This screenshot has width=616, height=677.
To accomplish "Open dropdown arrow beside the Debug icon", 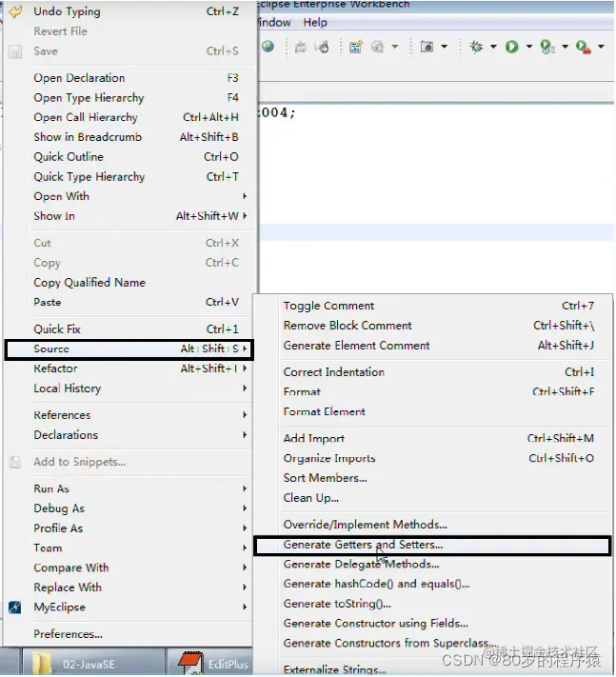I will [x=493, y=47].
